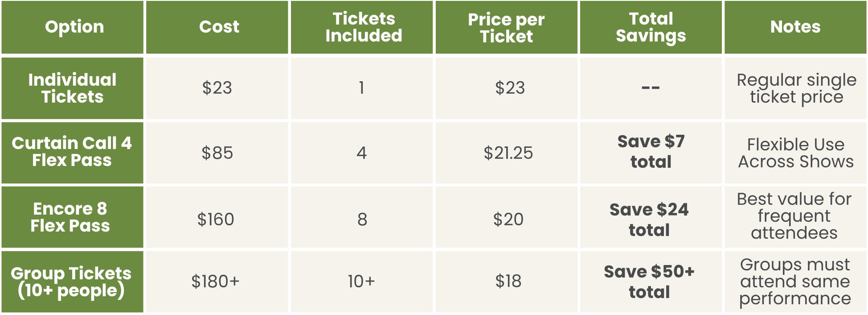The image size is (868, 315).
Task: Select the Curtain Call 4 Flex Pass label
Action: pos(73,153)
